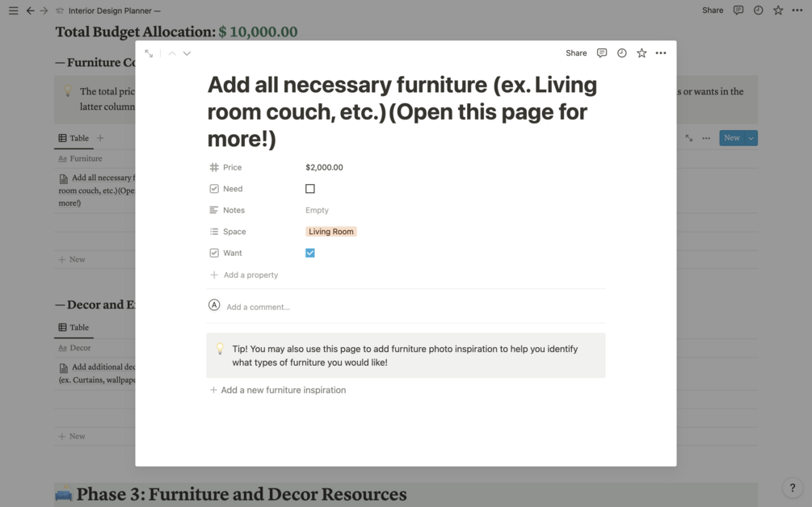
Task: Uncheck the Want checkbox
Action: (310, 253)
